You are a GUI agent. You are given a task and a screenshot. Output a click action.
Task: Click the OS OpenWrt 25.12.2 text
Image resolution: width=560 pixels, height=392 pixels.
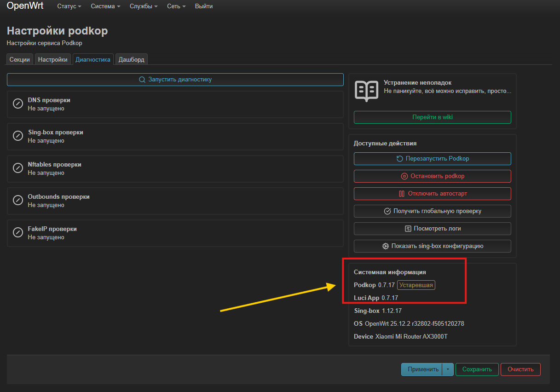click(409, 324)
